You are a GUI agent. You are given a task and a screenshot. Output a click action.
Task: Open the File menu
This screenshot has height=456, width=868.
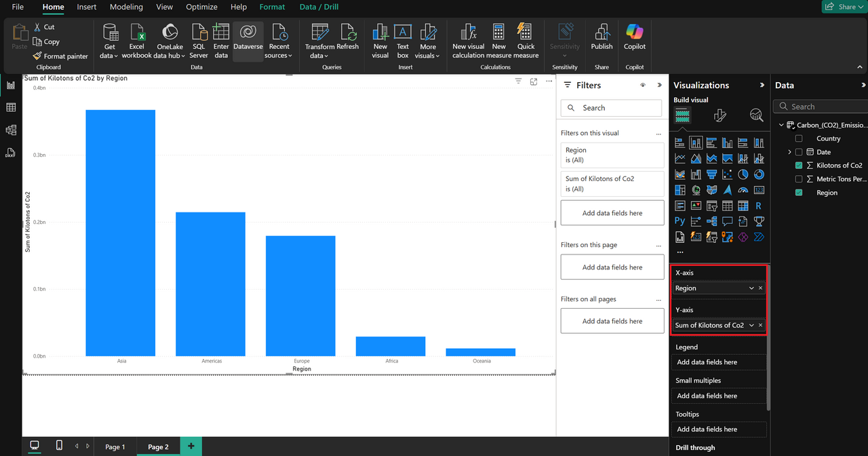[18, 7]
